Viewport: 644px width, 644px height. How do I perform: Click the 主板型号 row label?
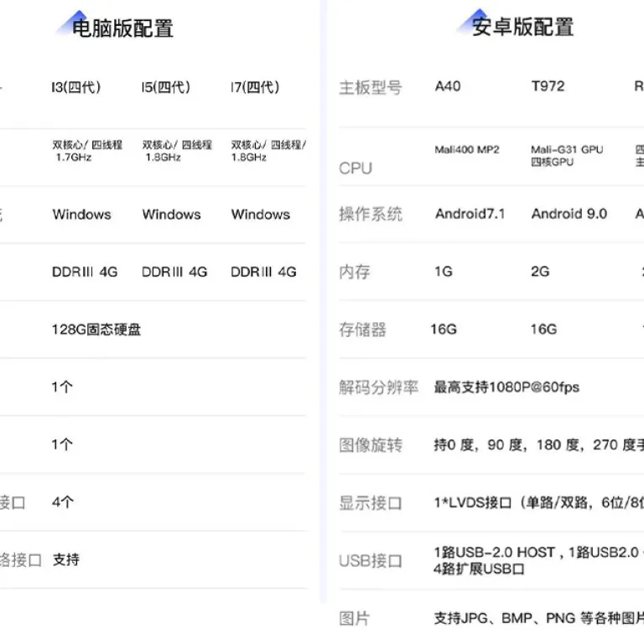[x=371, y=87]
